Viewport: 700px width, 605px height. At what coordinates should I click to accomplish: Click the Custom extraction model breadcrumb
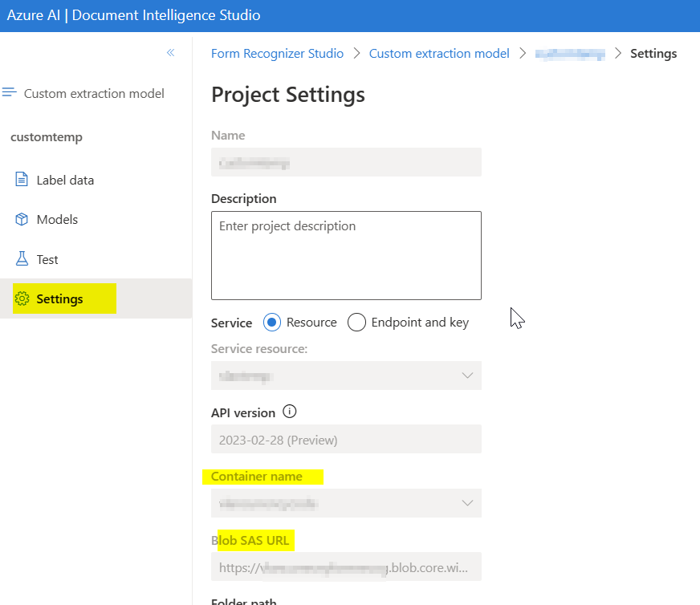(439, 53)
